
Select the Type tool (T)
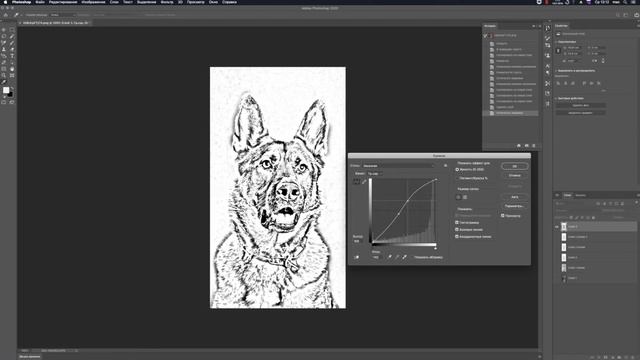[12, 56]
